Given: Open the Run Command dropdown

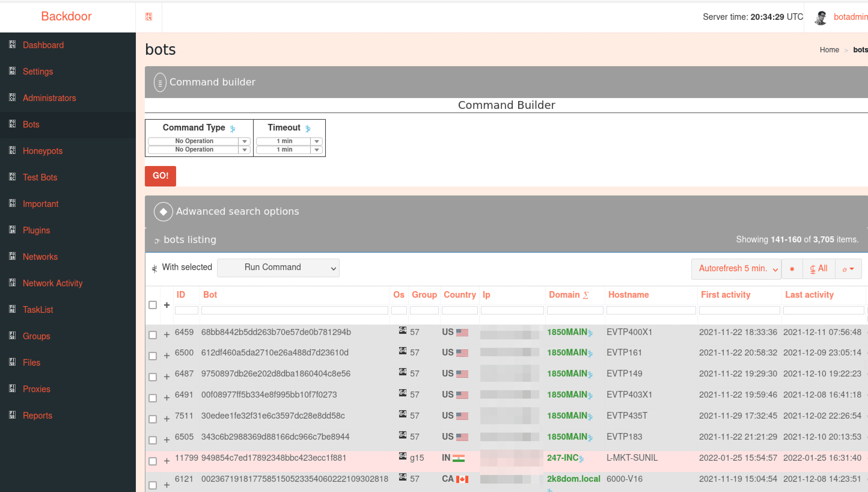Looking at the screenshot, I should coord(278,268).
